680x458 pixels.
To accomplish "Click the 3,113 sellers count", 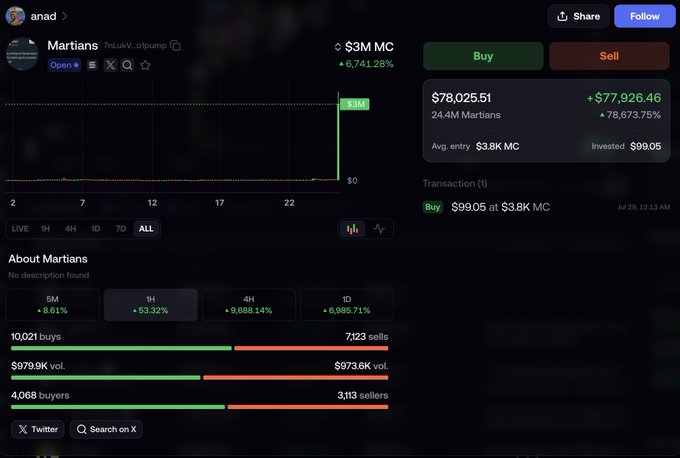I will click(363, 396).
